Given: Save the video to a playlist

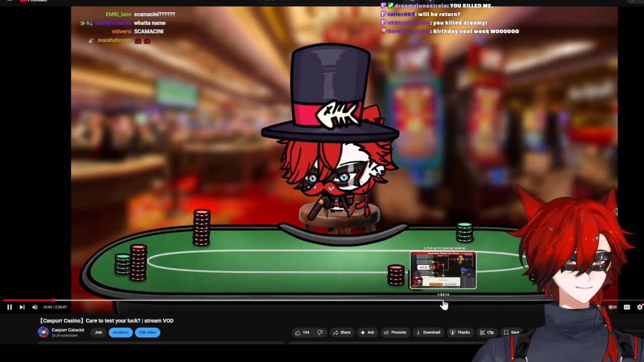Looking at the screenshot, I should (x=511, y=332).
